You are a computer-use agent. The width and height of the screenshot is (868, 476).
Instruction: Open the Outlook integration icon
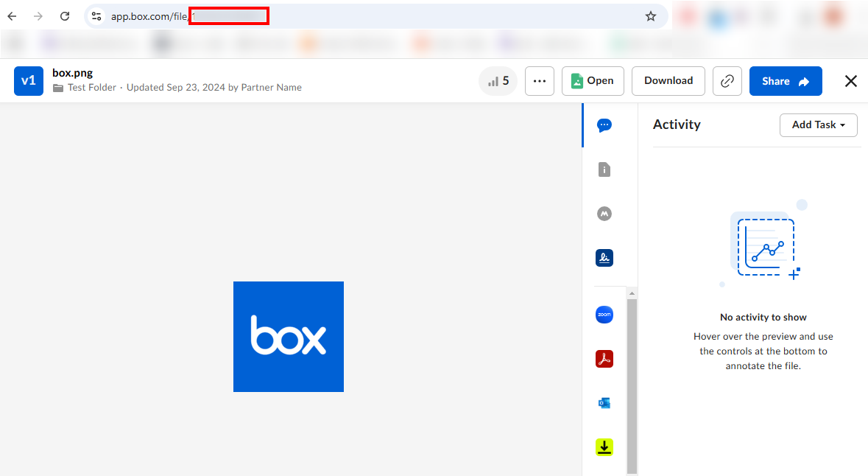(x=604, y=403)
